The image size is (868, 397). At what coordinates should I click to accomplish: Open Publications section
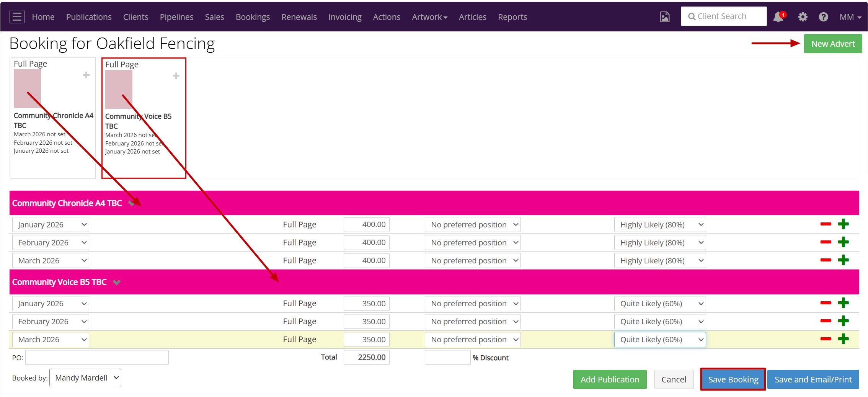(x=89, y=17)
